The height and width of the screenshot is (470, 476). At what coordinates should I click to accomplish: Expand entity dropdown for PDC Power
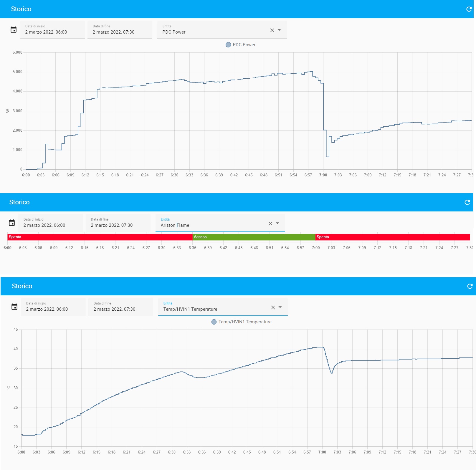coord(279,30)
